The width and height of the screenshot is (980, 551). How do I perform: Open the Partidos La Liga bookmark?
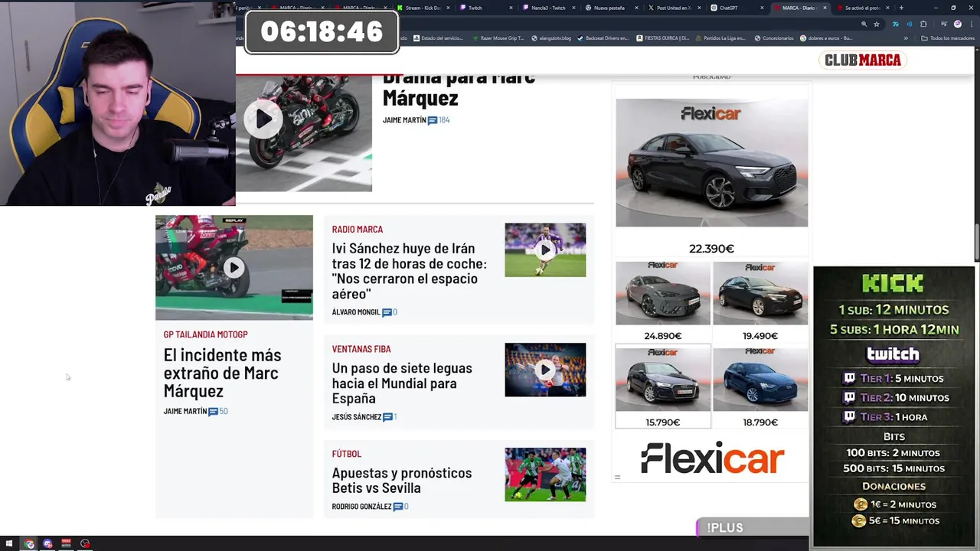tap(720, 38)
